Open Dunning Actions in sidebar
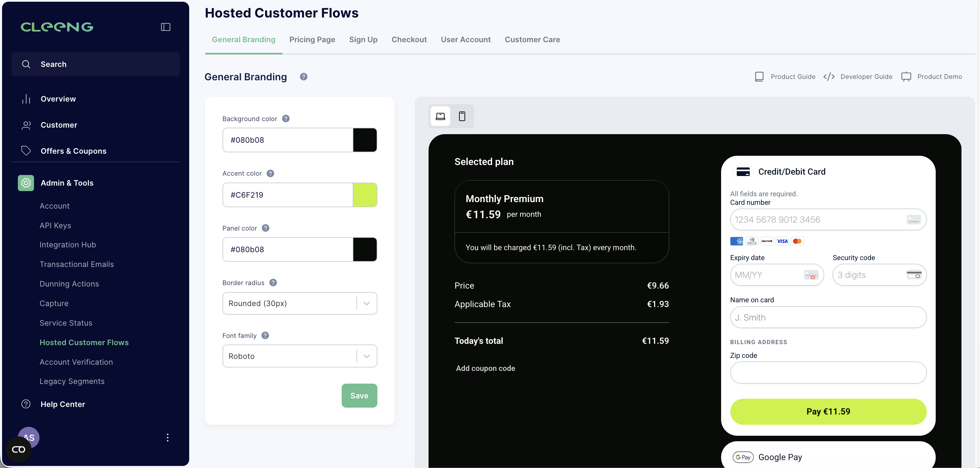Viewport: 980px width, 468px height. pos(69,284)
